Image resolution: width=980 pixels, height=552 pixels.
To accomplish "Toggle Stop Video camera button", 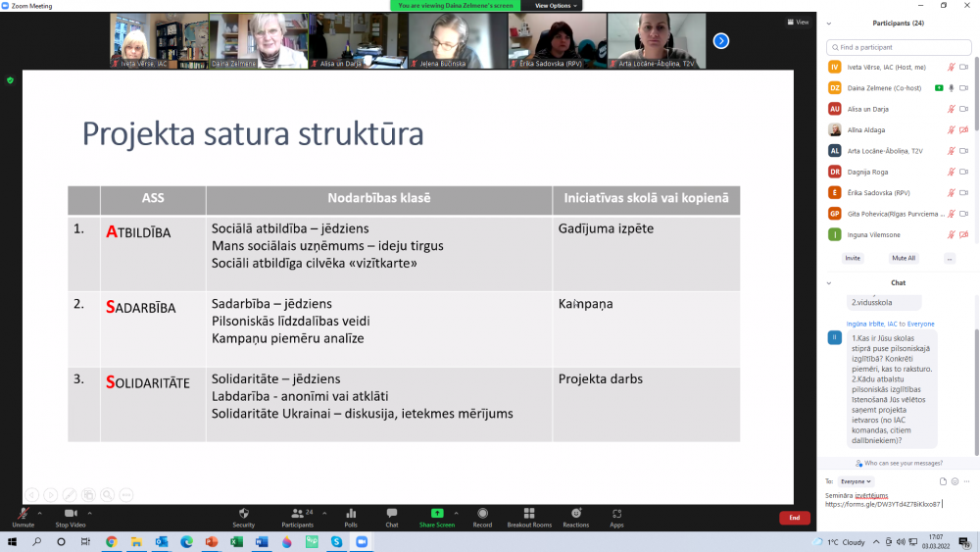I will pos(70,514).
